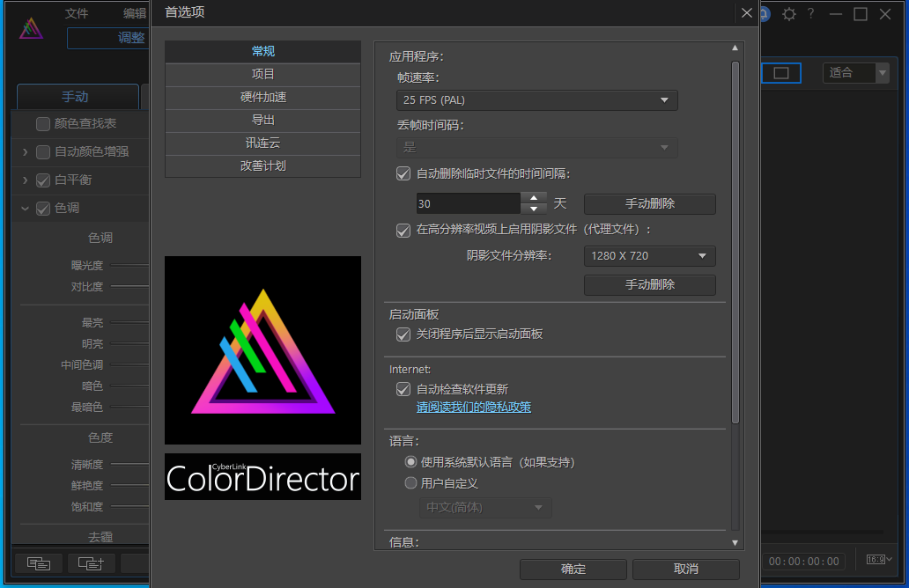This screenshot has height=588, width=909.
Task: Cancel preferences with 取消
Action: click(x=685, y=569)
